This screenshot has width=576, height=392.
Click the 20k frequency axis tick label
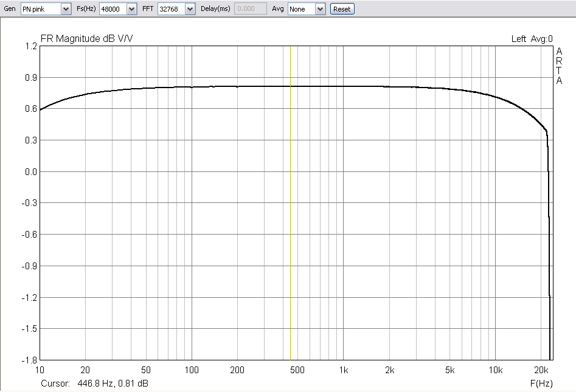pyautogui.click(x=541, y=371)
